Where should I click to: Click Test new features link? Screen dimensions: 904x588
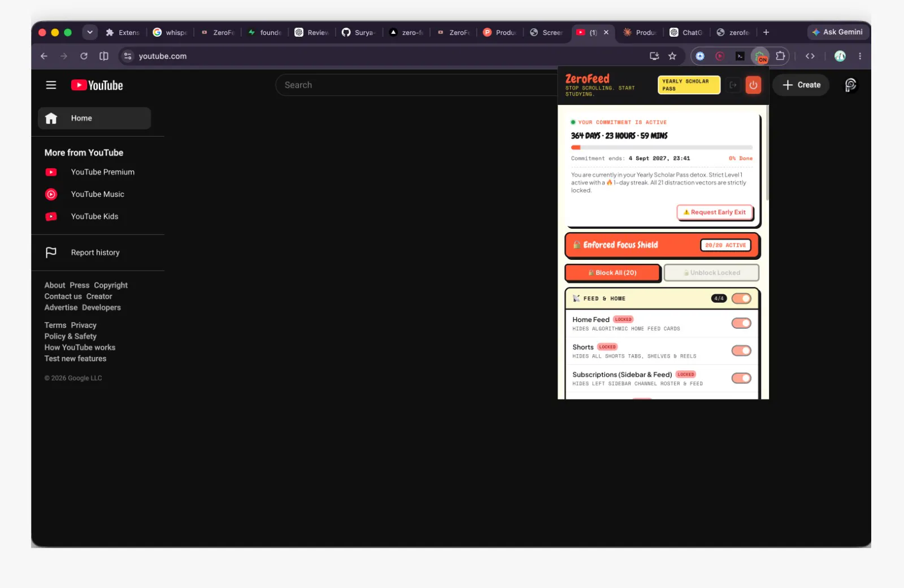coord(75,359)
